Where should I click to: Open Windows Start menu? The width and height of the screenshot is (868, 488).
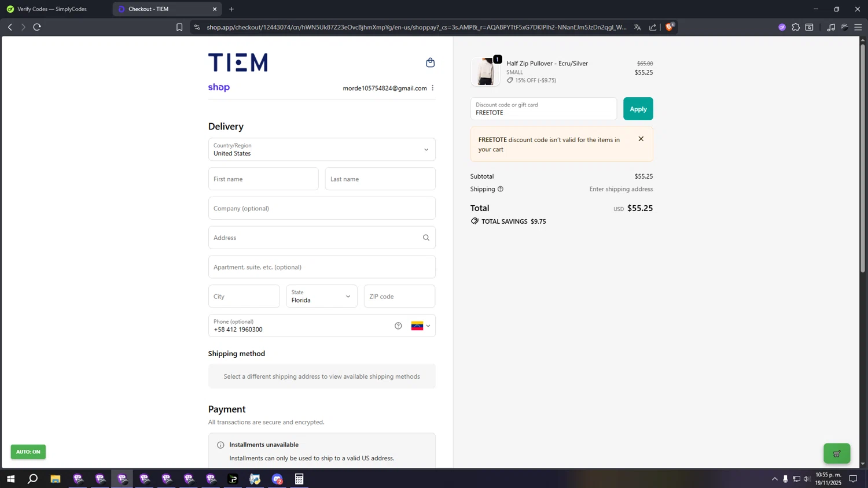click(10, 479)
